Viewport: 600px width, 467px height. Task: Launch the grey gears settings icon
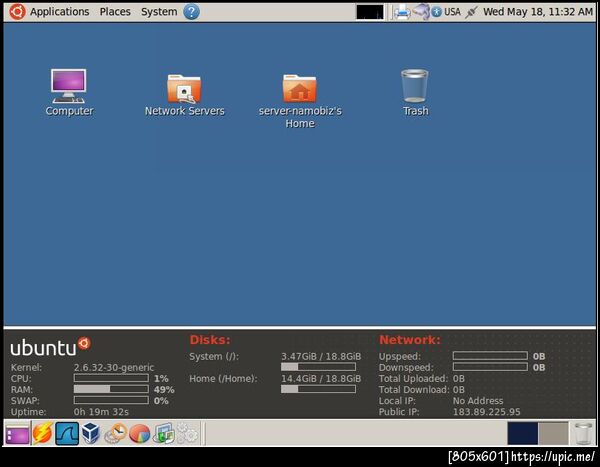pyautogui.click(x=188, y=433)
